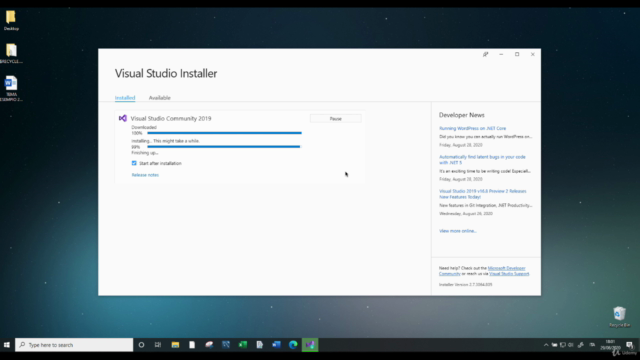The width and height of the screenshot is (640, 360).
Task: Open the Recycle Bin desktop icon
Action: coord(619,317)
